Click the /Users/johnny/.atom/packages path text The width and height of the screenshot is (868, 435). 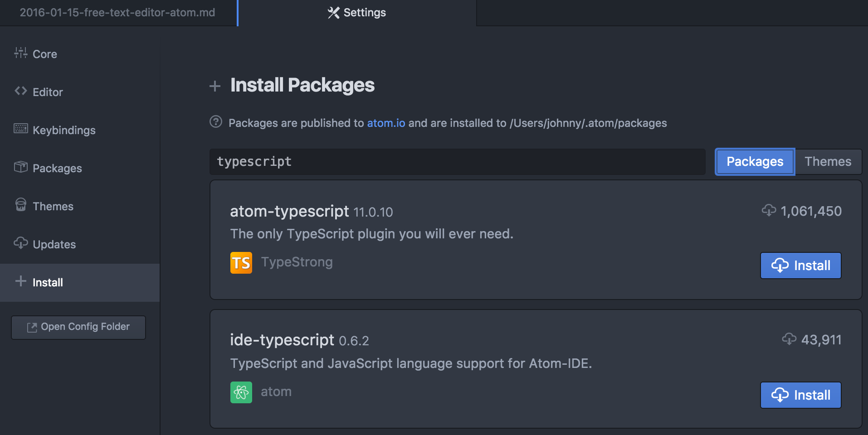[588, 123]
